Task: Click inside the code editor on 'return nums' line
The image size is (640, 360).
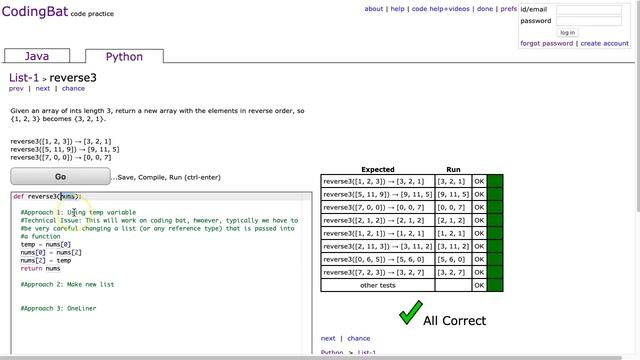Action: click(40, 269)
